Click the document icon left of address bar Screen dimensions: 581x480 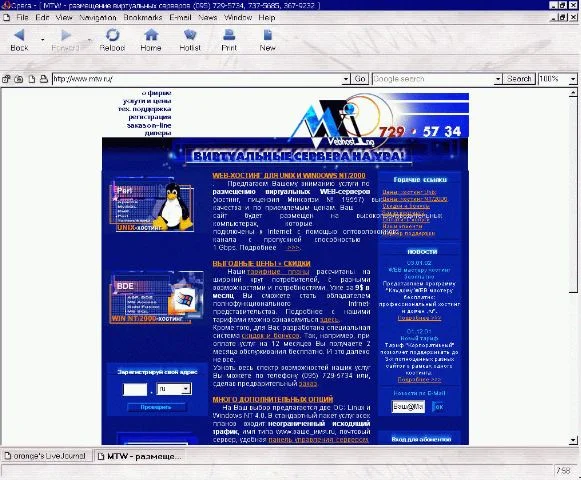click(x=32, y=79)
